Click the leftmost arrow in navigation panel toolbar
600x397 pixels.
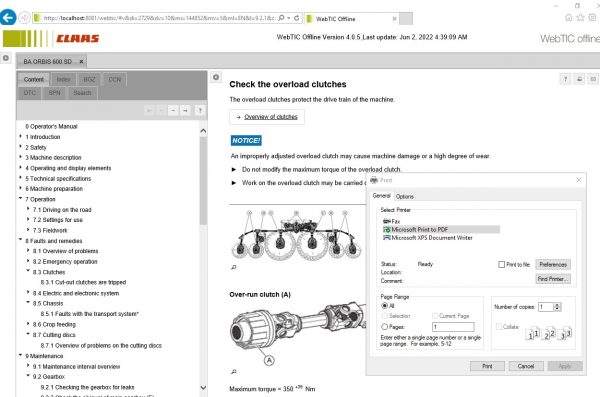pos(149,110)
